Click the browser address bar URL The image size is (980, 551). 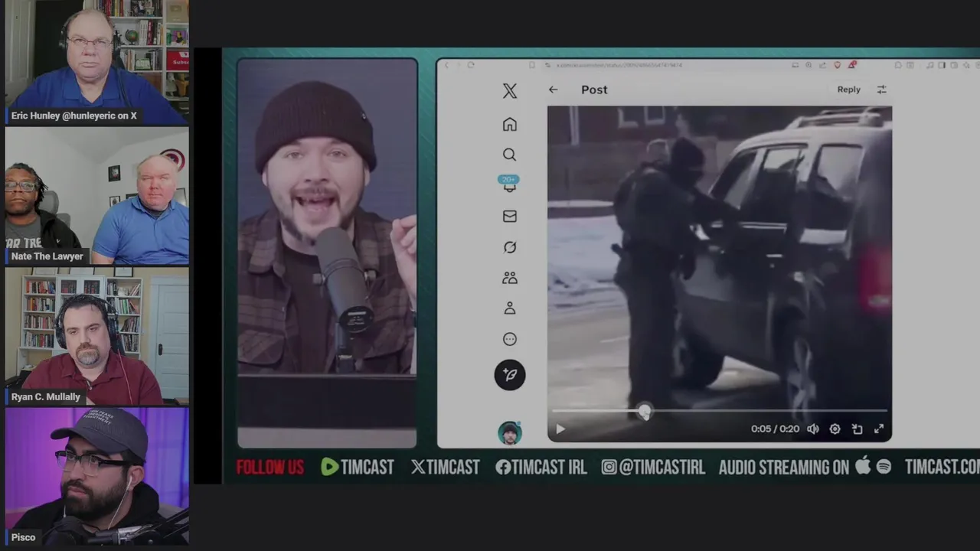pos(618,65)
